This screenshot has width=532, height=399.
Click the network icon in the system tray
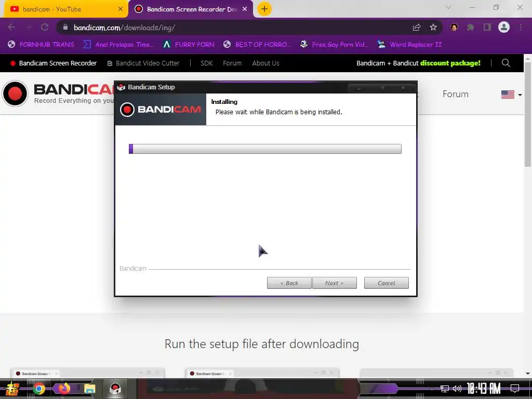445,389
